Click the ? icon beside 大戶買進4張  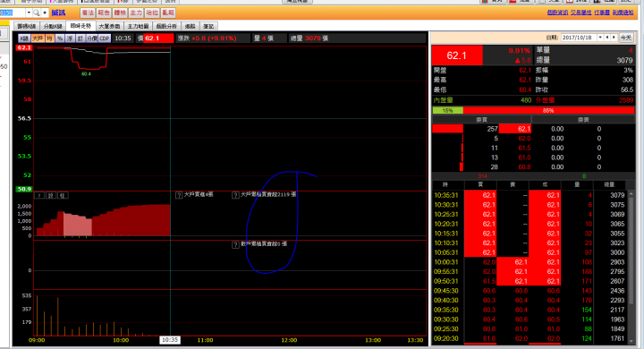click(x=179, y=195)
